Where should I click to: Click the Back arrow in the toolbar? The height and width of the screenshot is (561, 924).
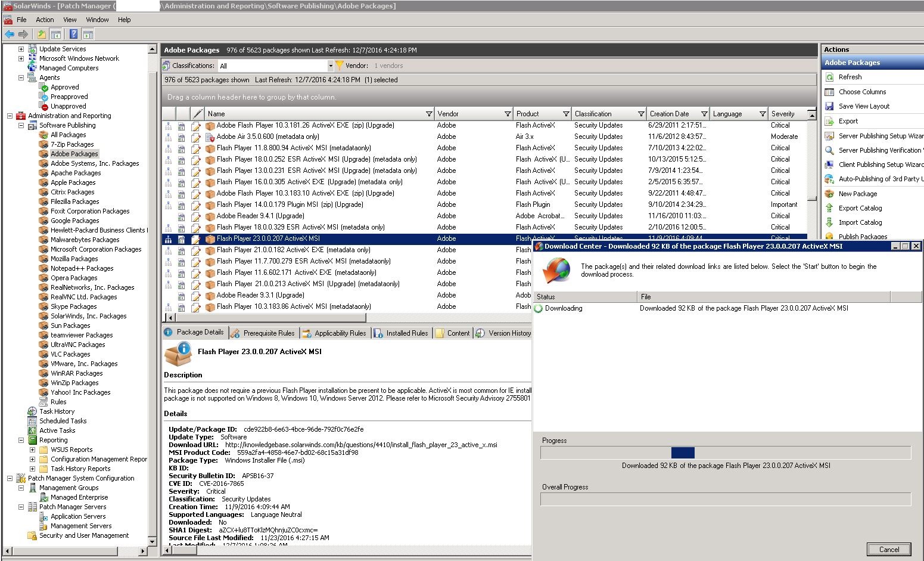[x=10, y=35]
